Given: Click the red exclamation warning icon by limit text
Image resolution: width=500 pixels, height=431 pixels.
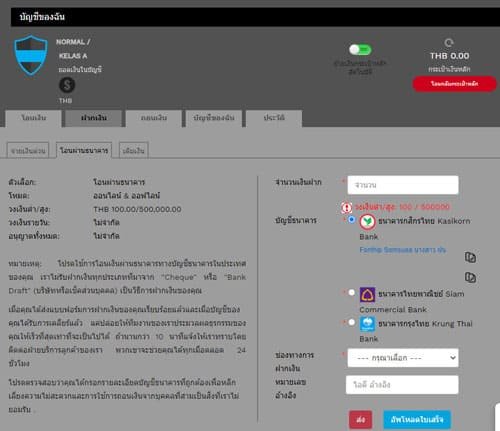Looking at the screenshot, I should coord(347,208).
